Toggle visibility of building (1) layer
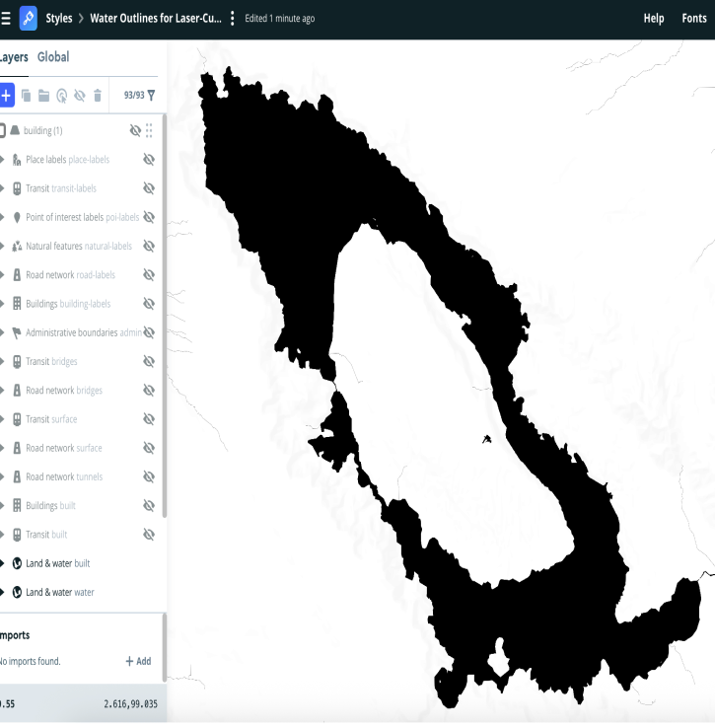The width and height of the screenshot is (715, 728). [135, 130]
